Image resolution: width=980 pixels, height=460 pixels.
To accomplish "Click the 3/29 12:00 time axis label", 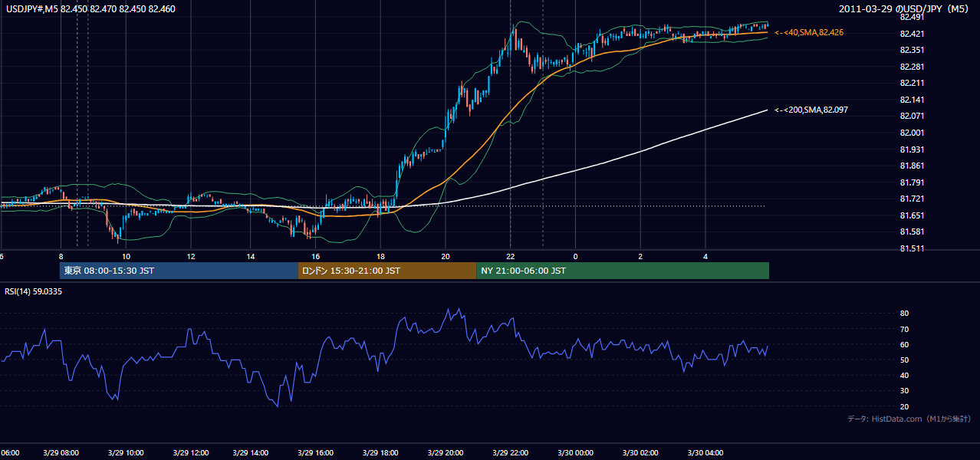I will click(192, 453).
